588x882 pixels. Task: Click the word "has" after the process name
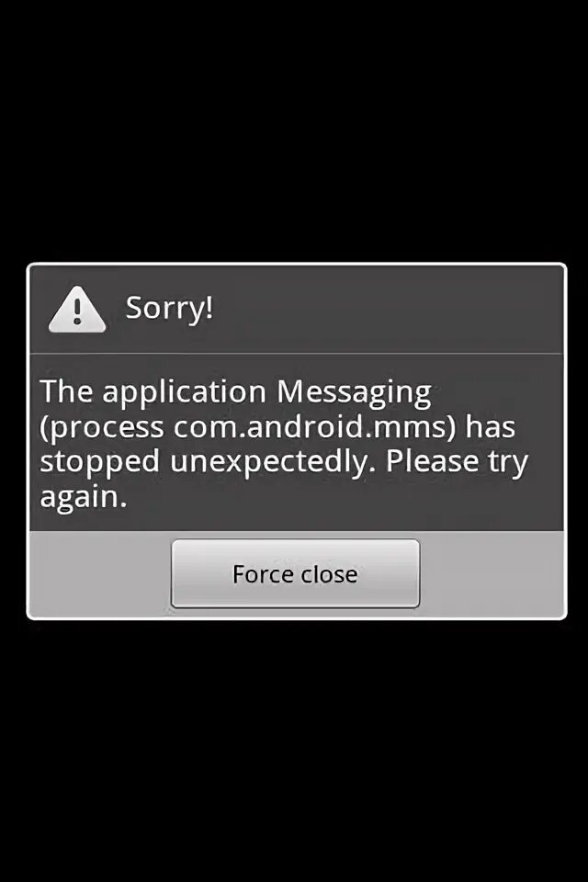coord(490,427)
